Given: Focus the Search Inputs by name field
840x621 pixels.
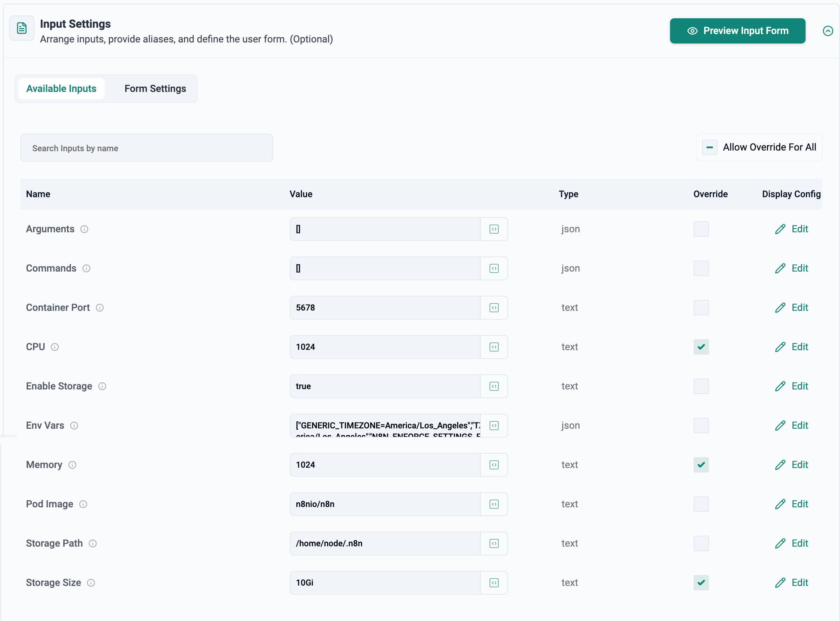Looking at the screenshot, I should coord(146,148).
